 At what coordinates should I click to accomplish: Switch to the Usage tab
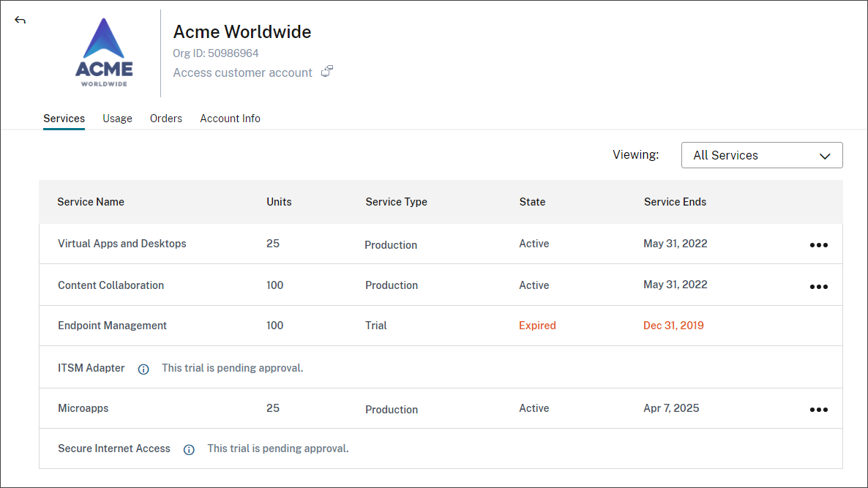(117, 119)
